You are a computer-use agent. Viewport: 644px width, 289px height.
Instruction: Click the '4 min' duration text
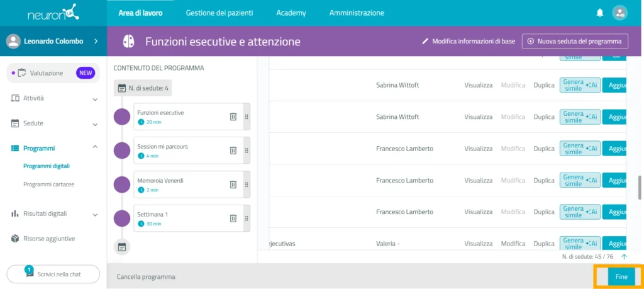[x=152, y=156]
